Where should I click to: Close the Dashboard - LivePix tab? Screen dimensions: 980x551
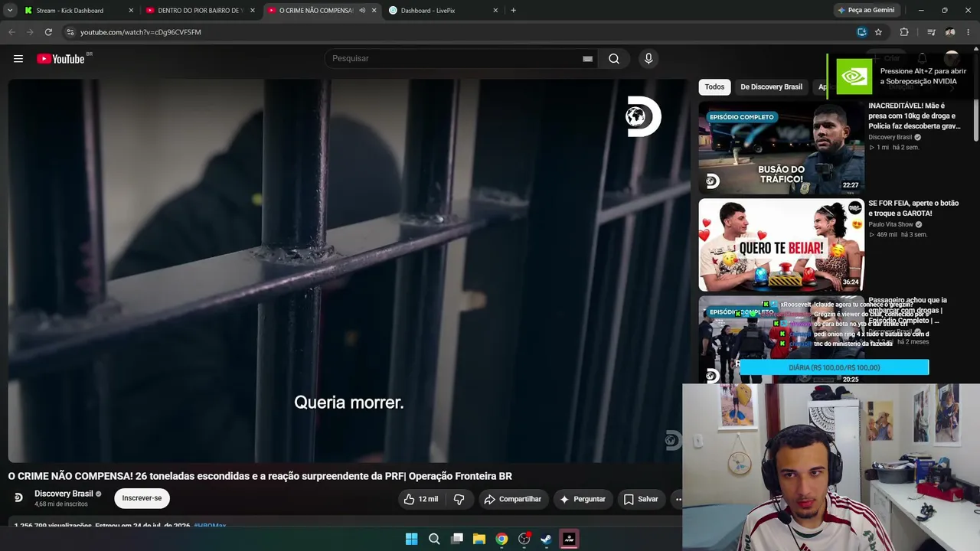pyautogui.click(x=495, y=11)
